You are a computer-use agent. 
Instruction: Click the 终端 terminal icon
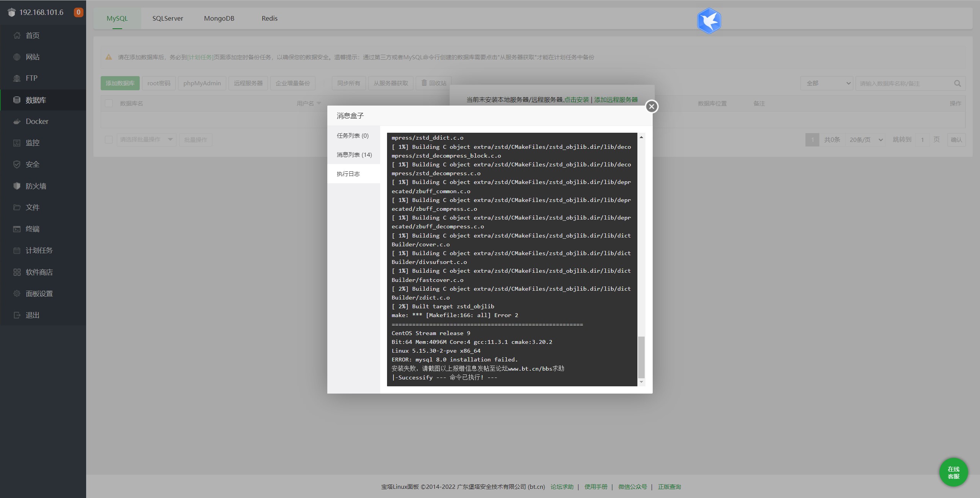(17, 229)
